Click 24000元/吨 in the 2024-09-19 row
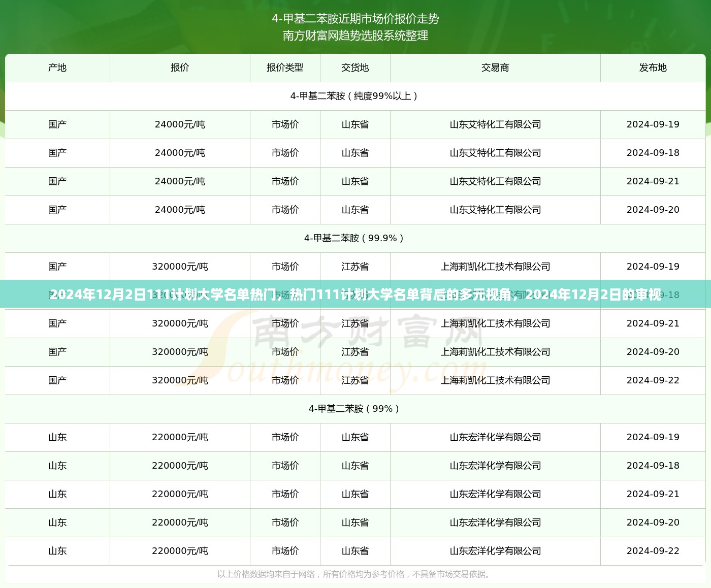711x588 pixels. [x=180, y=124]
